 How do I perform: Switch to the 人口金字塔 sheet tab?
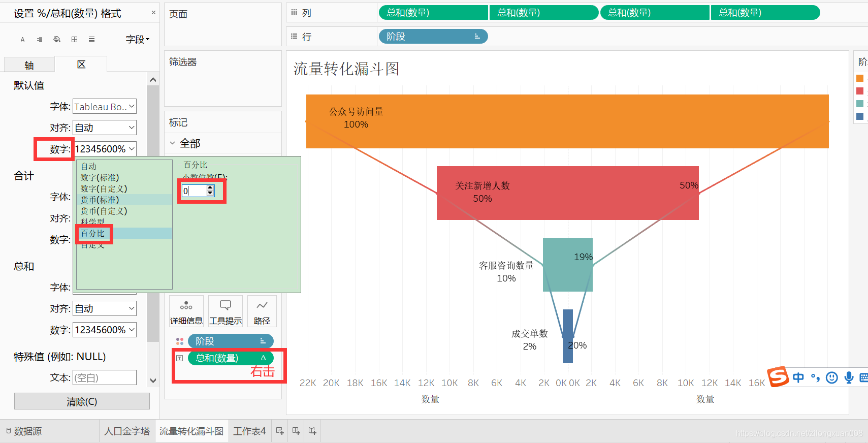pos(127,431)
